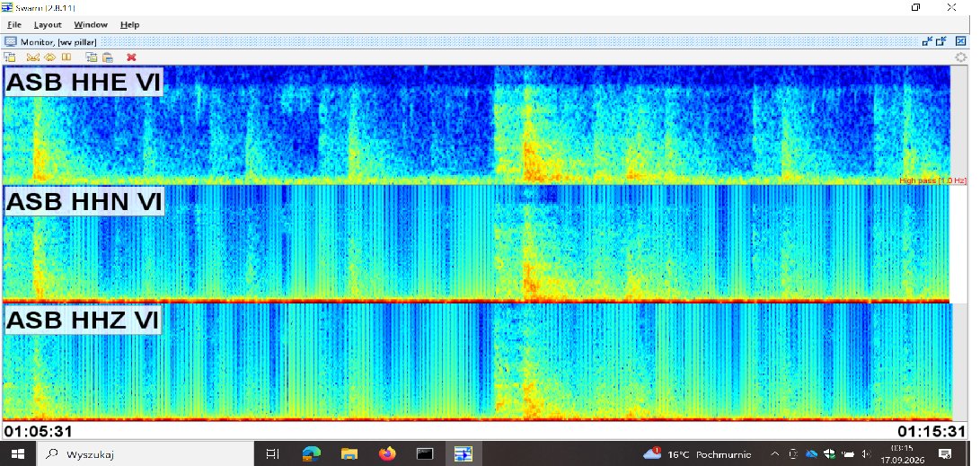Open the taskbar clock and date

coord(901,454)
